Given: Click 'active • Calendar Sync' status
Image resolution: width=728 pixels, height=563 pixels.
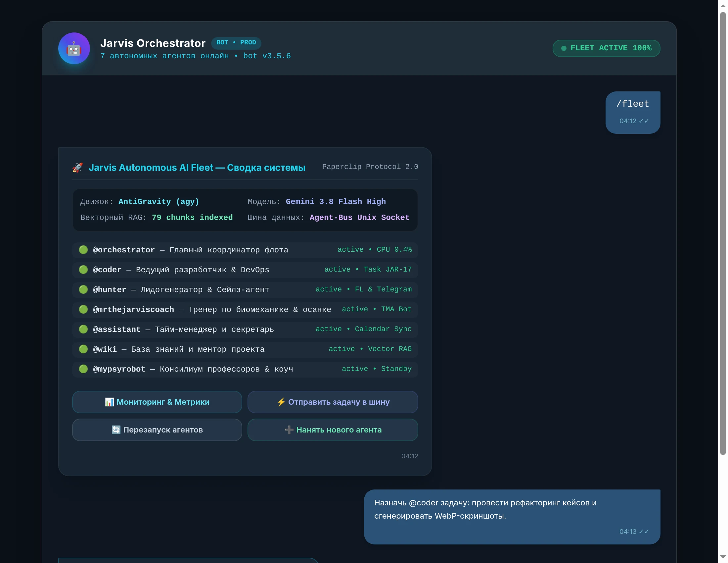Looking at the screenshot, I should [x=364, y=329].
